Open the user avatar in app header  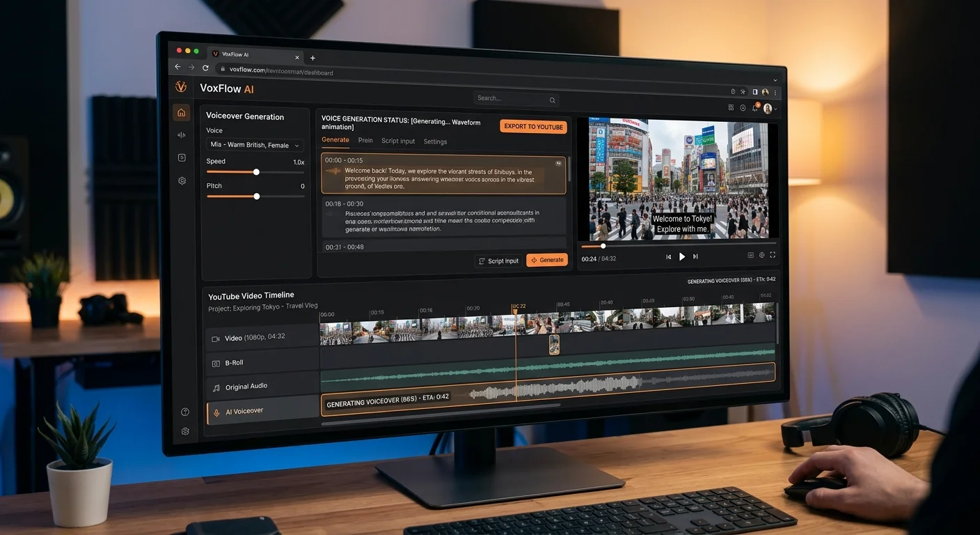[x=768, y=109]
